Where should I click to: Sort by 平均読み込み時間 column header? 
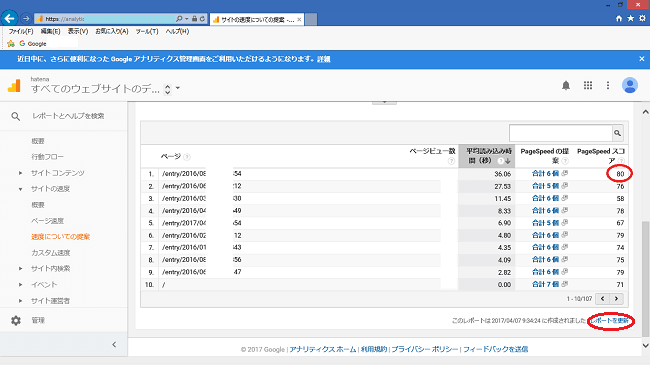coord(487,156)
